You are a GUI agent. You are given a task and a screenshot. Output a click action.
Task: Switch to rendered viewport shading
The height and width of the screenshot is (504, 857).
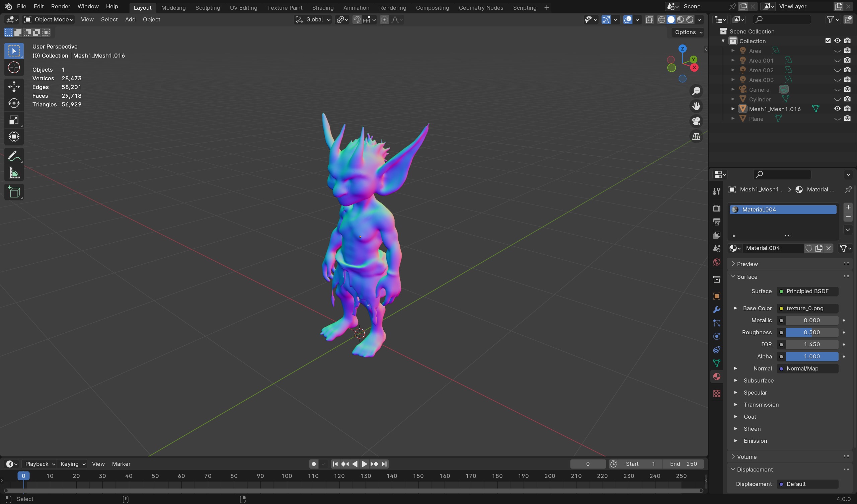690,20
